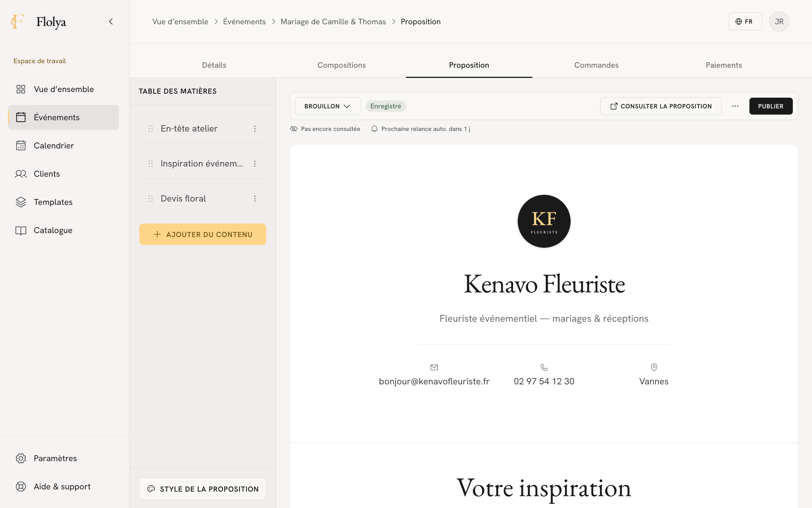Open Templates in the sidebar

click(x=63, y=202)
